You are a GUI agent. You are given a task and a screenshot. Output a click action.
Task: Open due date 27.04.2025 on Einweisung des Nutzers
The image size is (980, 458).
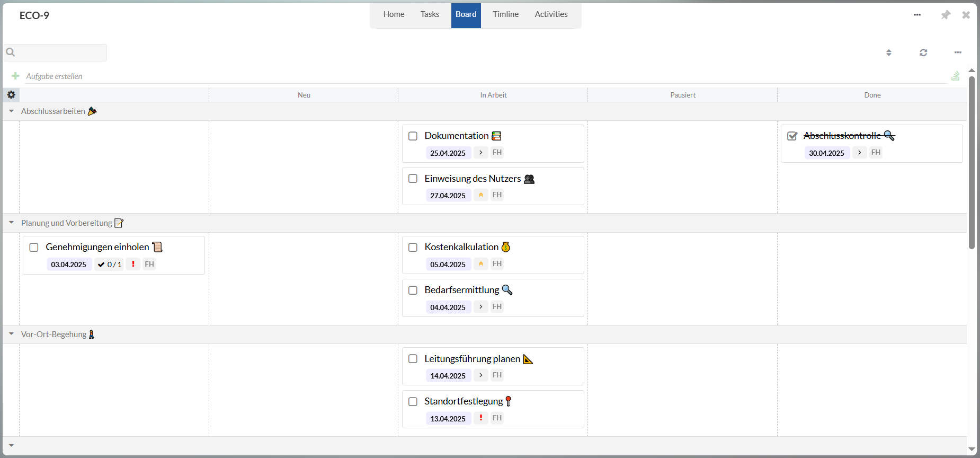click(x=448, y=196)
